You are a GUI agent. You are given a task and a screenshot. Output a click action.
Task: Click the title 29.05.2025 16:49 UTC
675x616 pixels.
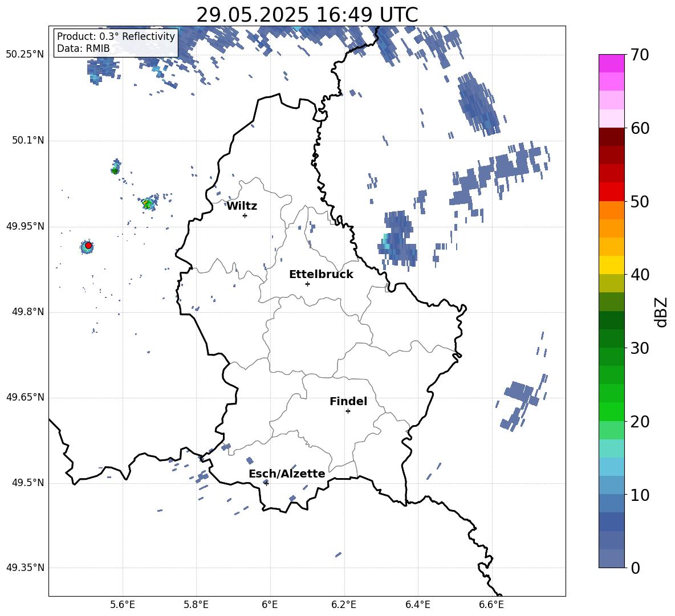(x=307, y=15)
